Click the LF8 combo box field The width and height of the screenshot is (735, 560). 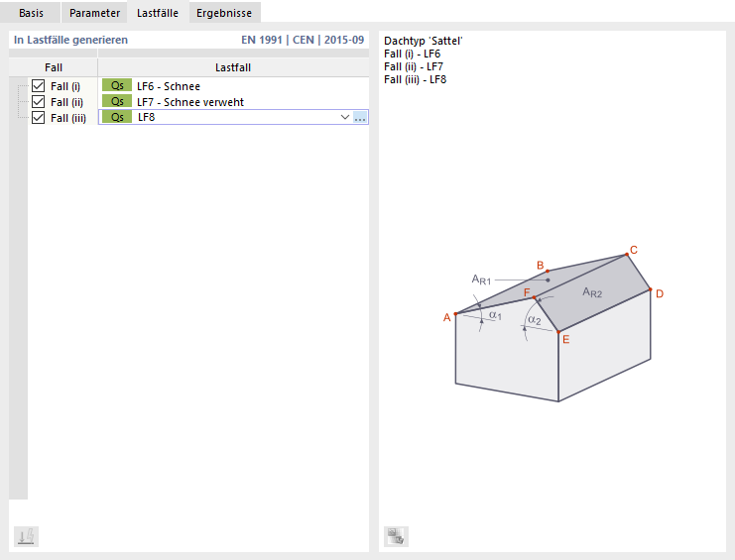pyautogui.click(x=233, y=117)
